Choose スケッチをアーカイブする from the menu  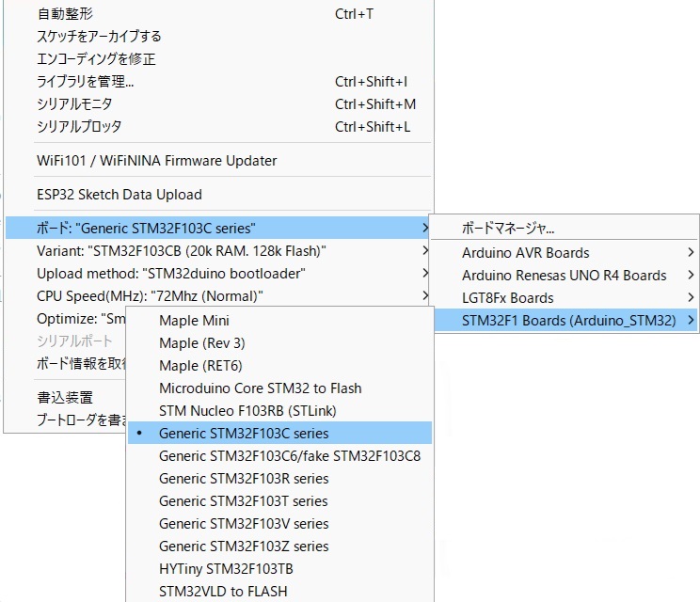tap(218, 36)
